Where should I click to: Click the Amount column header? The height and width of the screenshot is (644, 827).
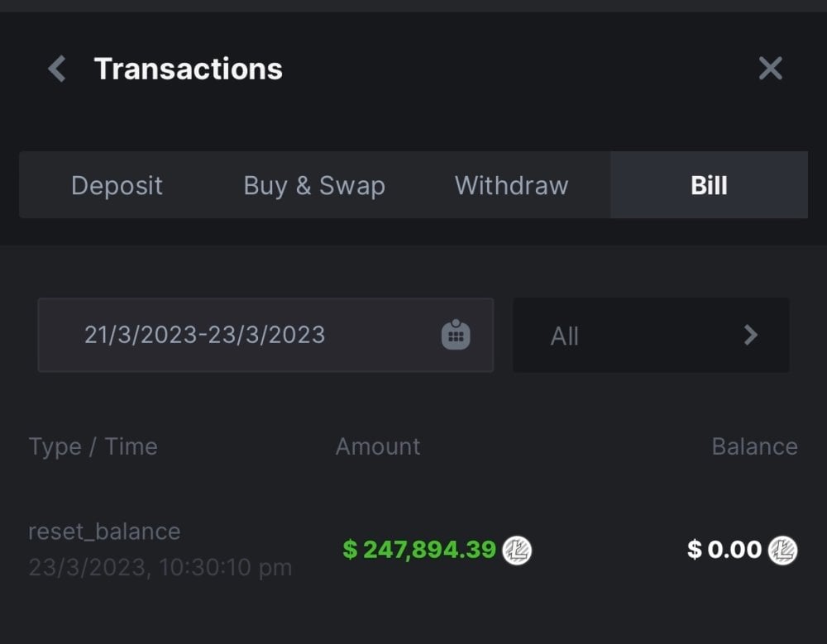pyautogui.click(x=378, y=446)
